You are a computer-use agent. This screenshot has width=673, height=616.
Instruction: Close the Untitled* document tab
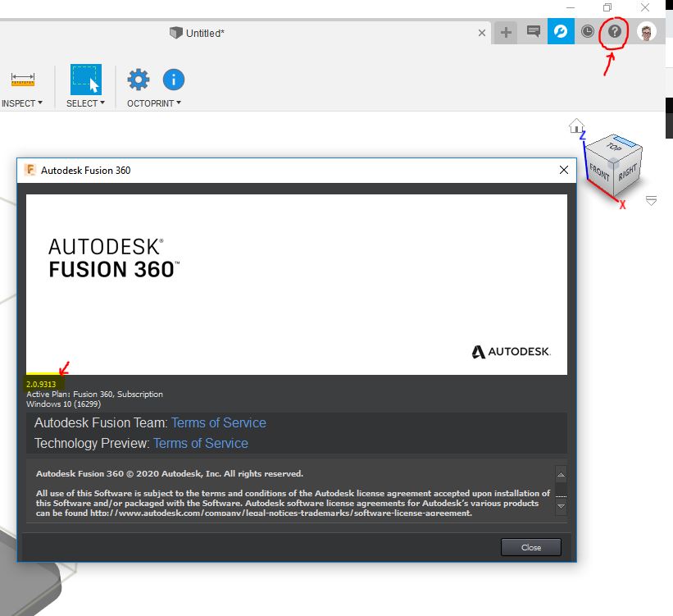(x=481, y=33)
